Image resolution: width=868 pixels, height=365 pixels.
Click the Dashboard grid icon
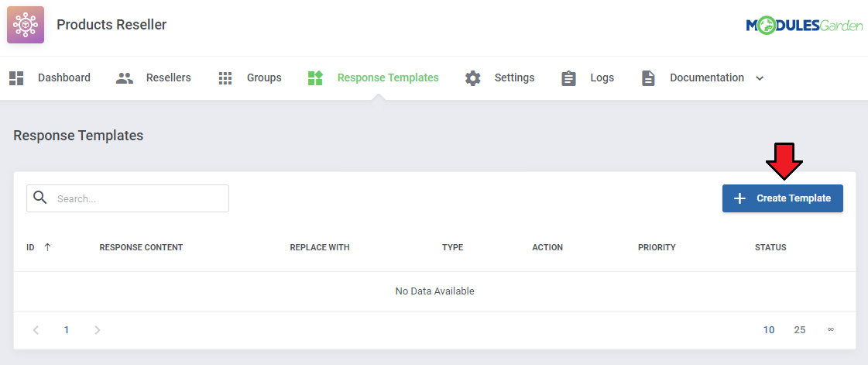[x=16, y=78]
